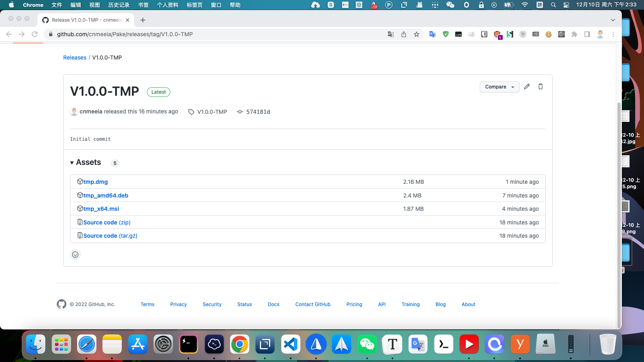Viewport: 644px width, 362px height.
Task: Open Training footer link
Action: (x=411, y=304)
